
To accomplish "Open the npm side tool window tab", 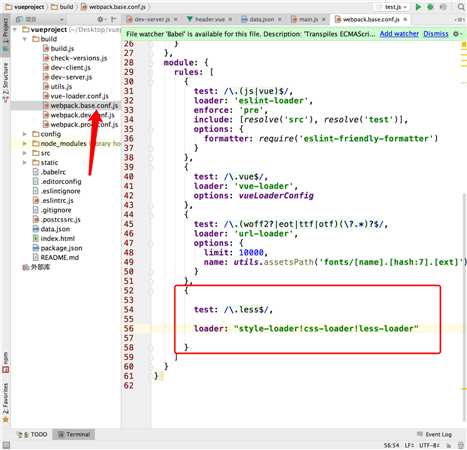I will click(x=5, y=363).
